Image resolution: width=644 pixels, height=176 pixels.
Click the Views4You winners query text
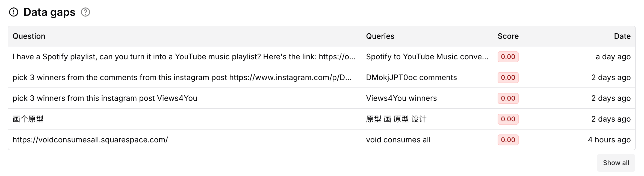click(401, 98)
